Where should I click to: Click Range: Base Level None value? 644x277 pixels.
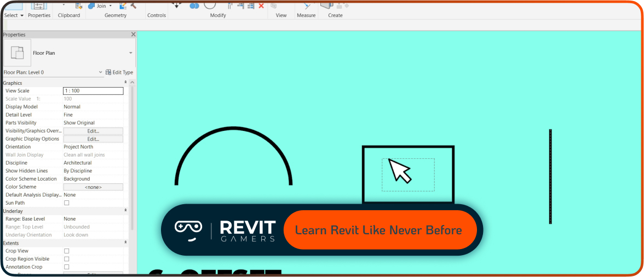pos(70,219)
